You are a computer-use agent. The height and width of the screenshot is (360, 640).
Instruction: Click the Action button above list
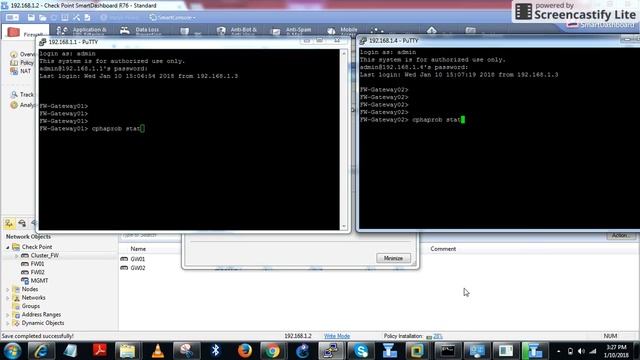point(620,236)
